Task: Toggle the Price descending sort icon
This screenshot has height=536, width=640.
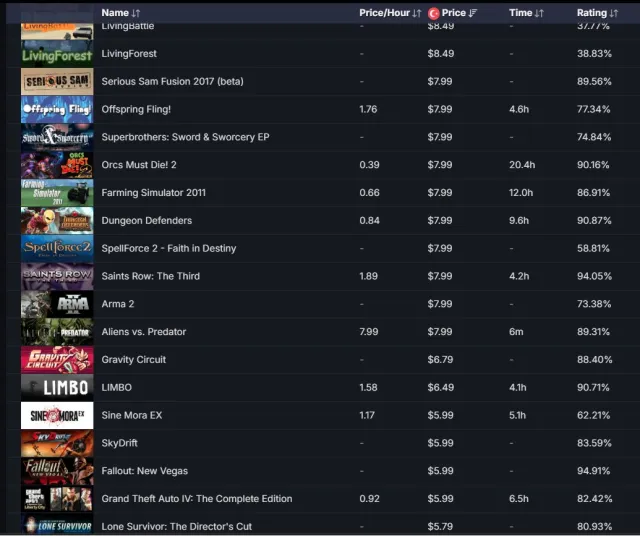Action: pos(473,13)
